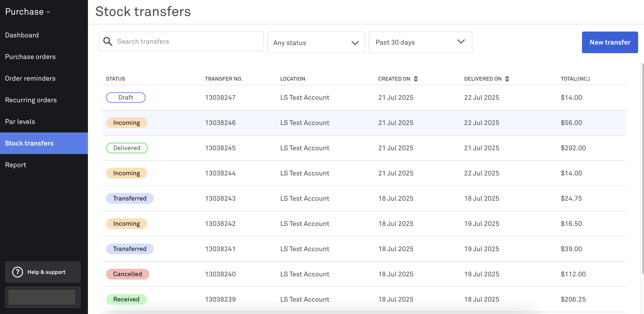Click Incoming badge for transfer 13038246
This screenshot has width=644, height=314.
[x=126, y=123]
